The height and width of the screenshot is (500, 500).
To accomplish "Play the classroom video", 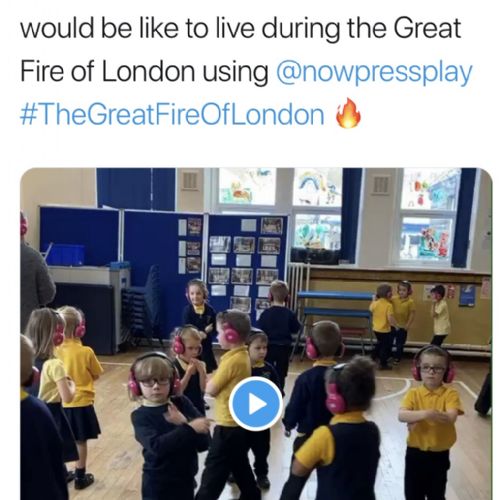I will (256, 404).
